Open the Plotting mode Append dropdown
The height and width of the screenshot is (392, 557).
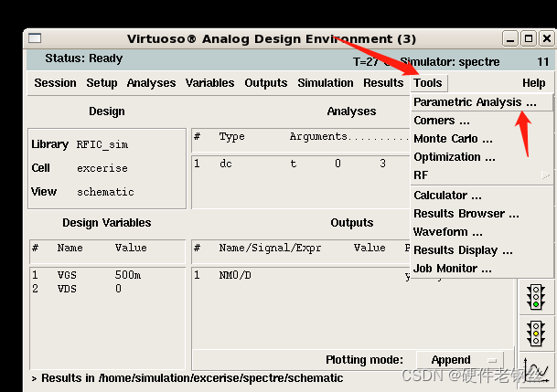tap(460, 360)
